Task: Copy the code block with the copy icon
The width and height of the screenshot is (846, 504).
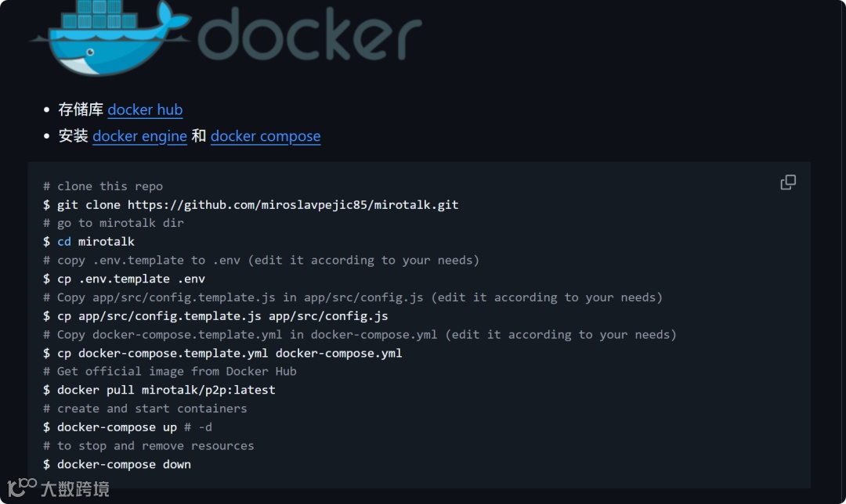Action: point(788,182)
